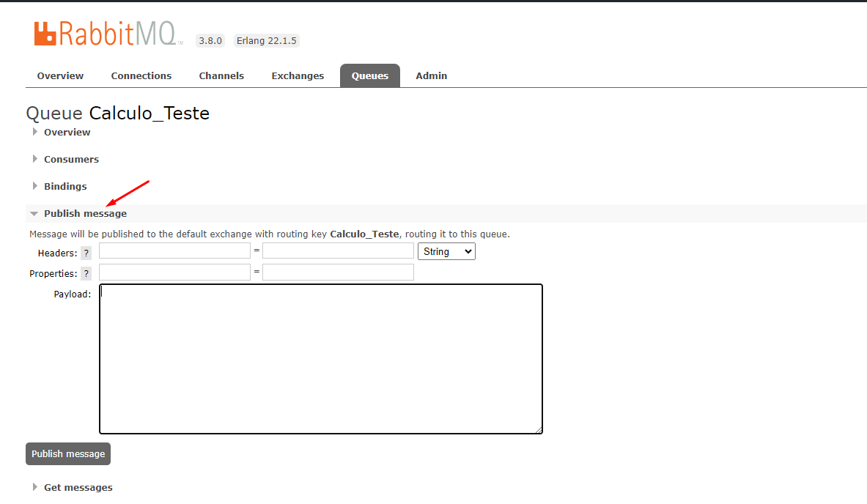Screen dimensions: 867x504
Task: Click the Publish message button
Action: (68, 453)
